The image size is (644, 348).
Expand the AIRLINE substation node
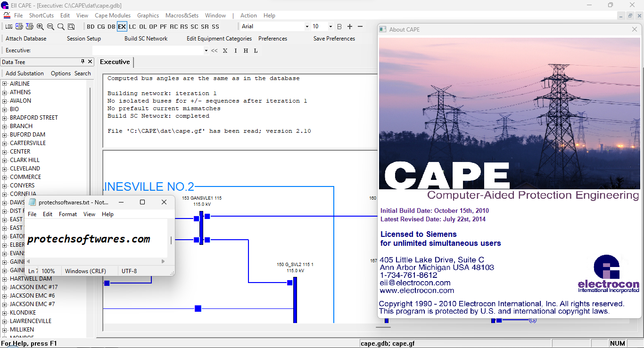point(5,84)
